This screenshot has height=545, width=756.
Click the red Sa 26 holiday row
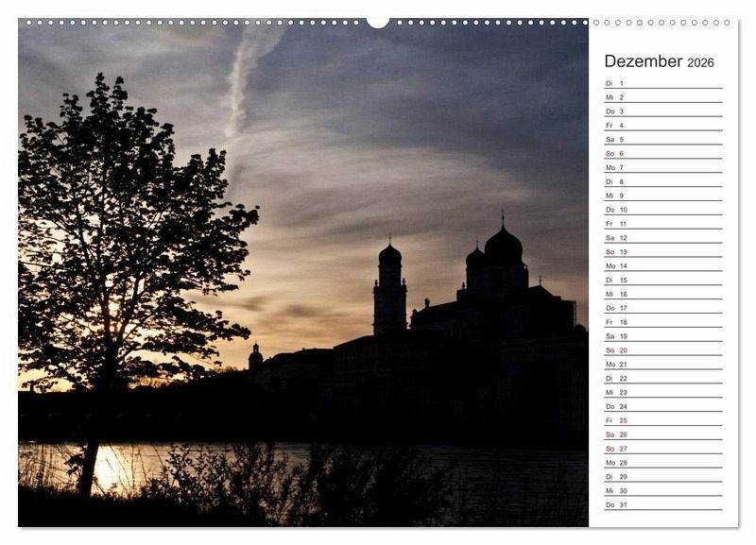[x=662, y=434]
